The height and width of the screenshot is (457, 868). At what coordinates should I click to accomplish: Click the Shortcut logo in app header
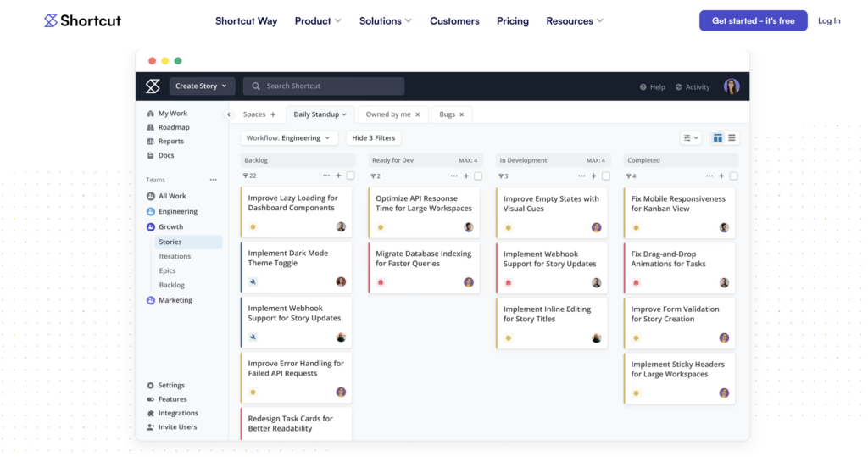pyautogui.click(x=153, y=86)
